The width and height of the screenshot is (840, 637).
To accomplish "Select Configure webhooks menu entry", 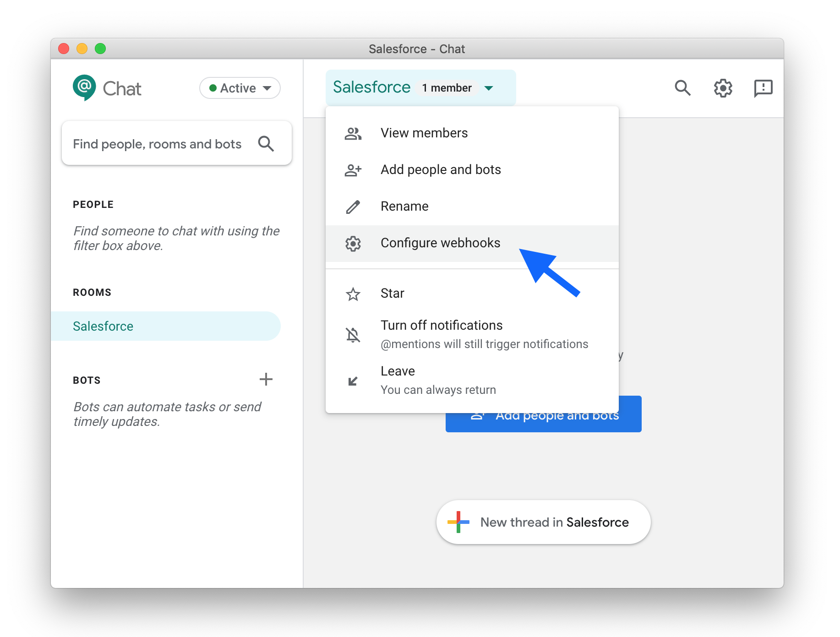I will tap(472, 243).
